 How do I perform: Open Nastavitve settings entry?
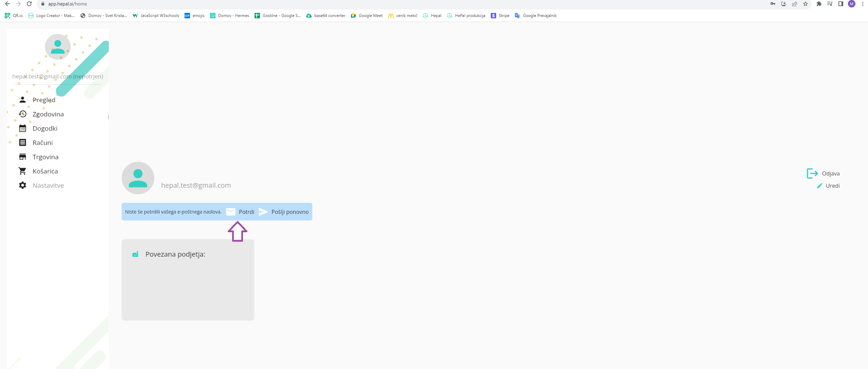click(x=48, y=185)
